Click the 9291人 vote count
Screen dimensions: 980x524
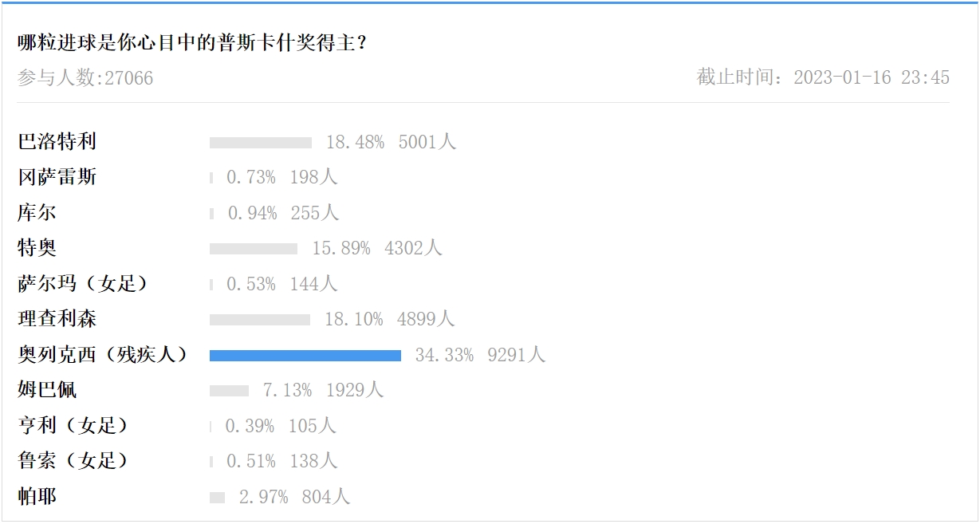(517, 355)
